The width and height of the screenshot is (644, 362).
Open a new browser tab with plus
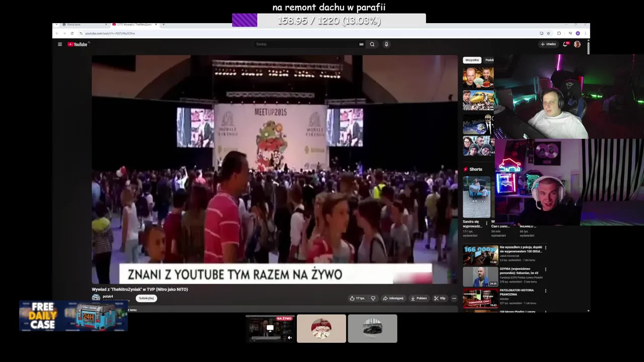tap(164, 25)
